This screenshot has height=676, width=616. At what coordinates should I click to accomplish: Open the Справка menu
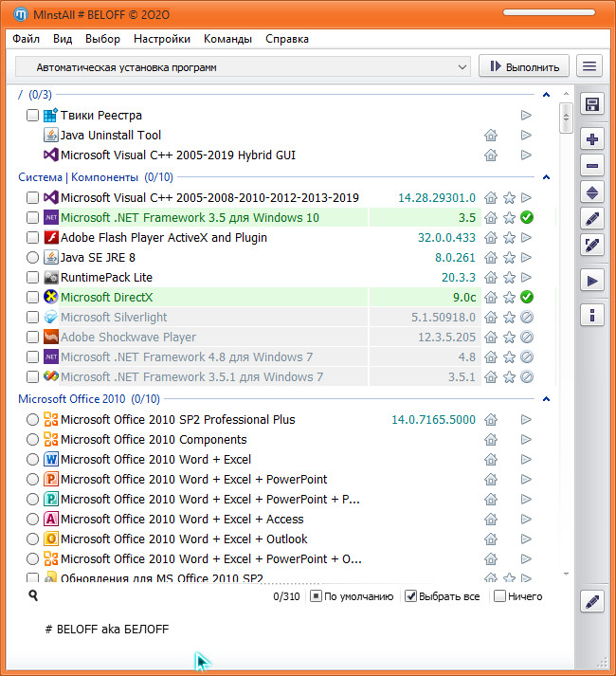[286, 39]
